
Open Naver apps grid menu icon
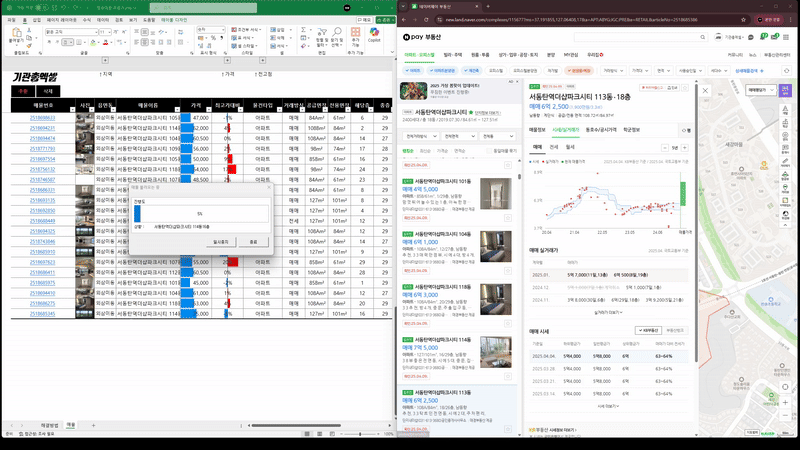click(786, 37)
